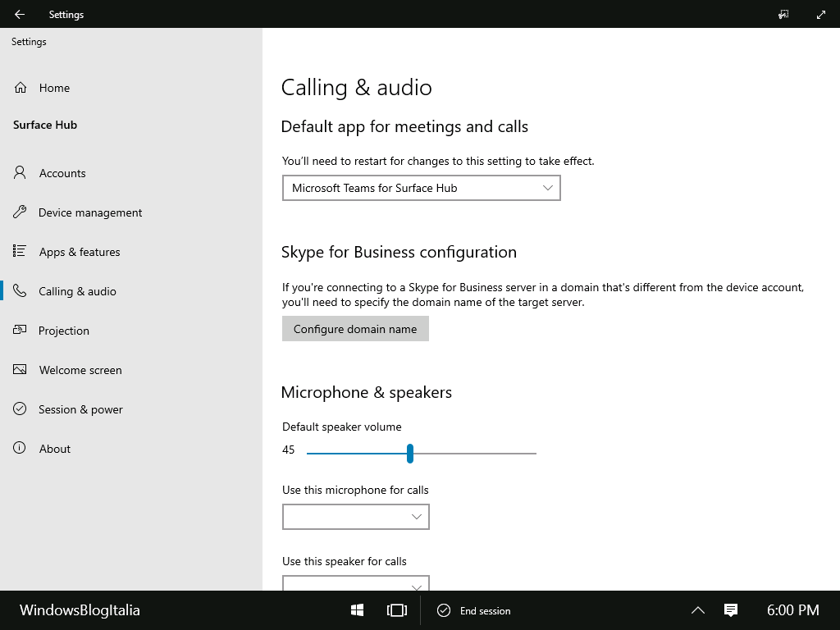Click the back arrow in Settings title bar

click(20, 15)
